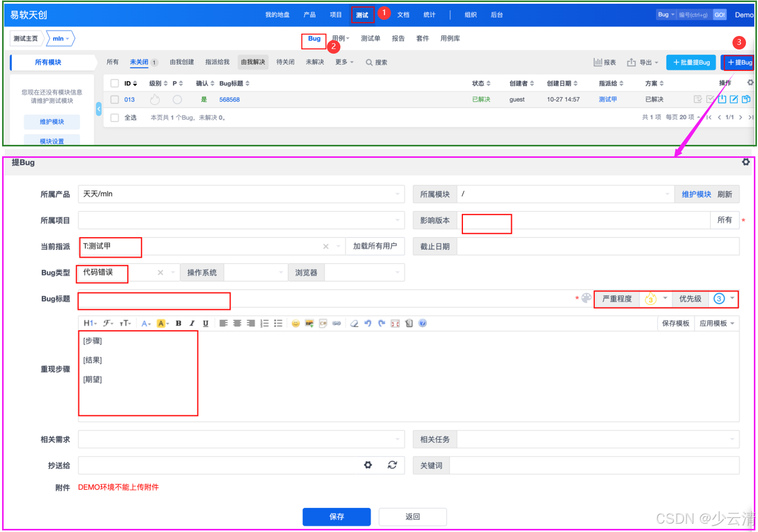Redo the edit in the editor

[x=382, y=324]
